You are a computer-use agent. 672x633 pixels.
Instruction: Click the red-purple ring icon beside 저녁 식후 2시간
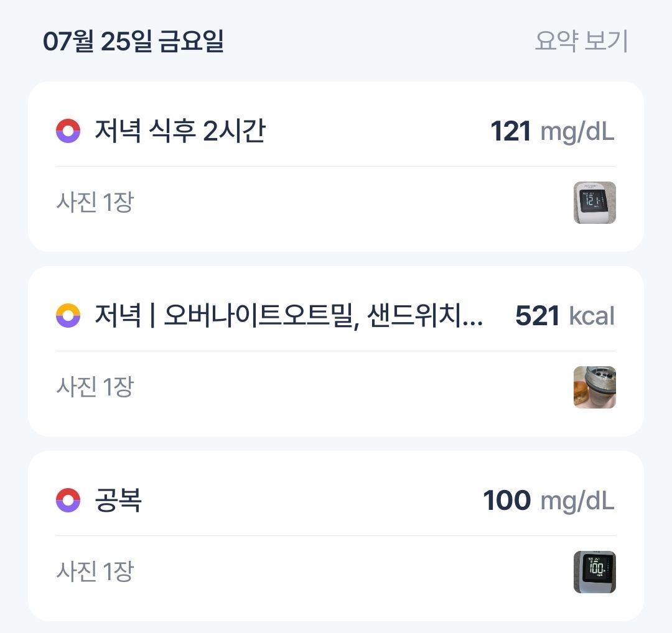click(68, 131)
